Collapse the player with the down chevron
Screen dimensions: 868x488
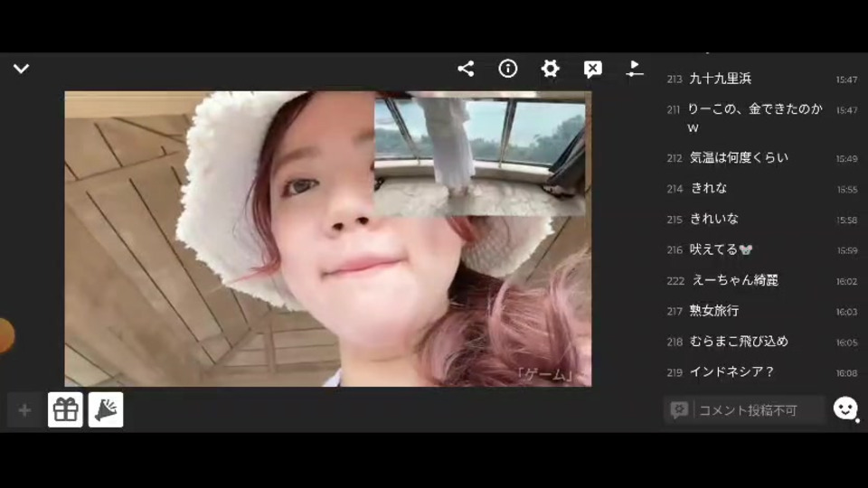click(21, 69)
